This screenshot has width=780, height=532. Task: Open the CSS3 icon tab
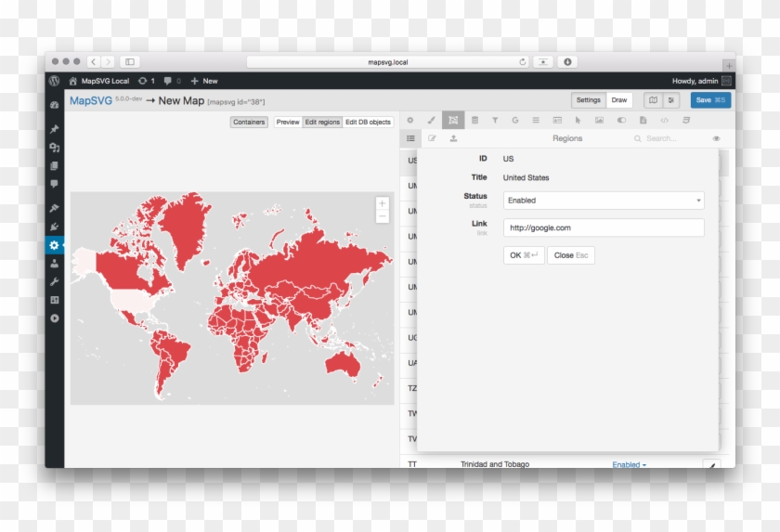coord(686,120)
